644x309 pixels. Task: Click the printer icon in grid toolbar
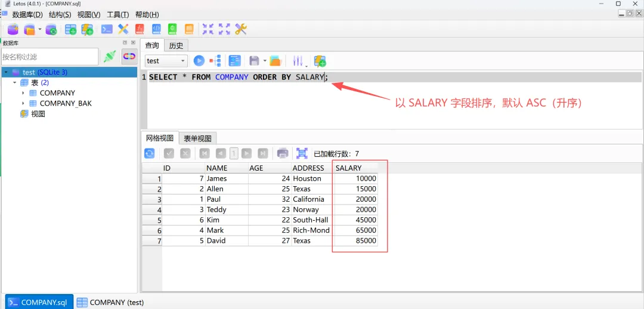(283, 153)
